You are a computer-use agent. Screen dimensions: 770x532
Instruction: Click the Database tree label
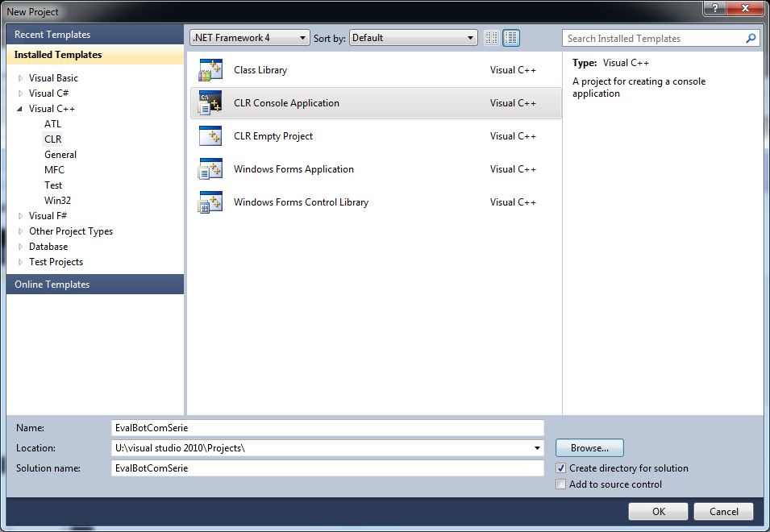point(48,247)
